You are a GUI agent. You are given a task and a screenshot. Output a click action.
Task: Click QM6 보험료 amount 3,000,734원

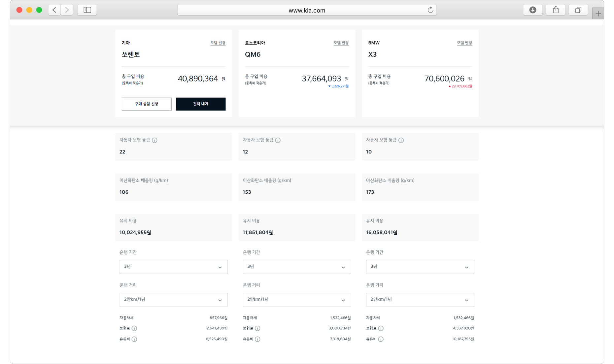[x=340, y=328]
